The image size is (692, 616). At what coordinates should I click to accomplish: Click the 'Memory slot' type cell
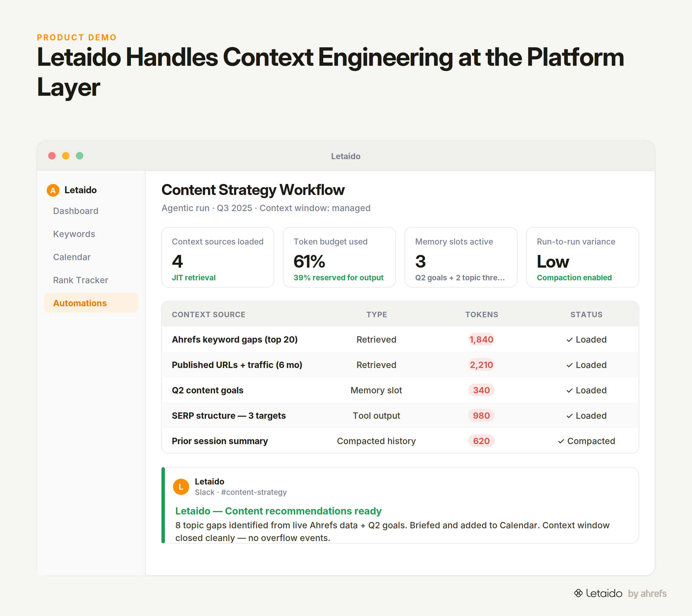tap(376, 390)
